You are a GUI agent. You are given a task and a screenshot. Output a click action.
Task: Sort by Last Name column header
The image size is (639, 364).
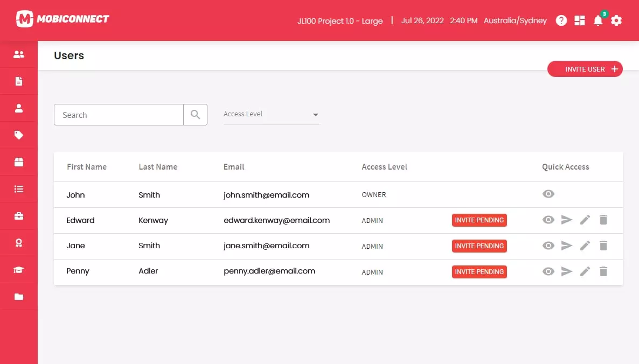(158, 166)
